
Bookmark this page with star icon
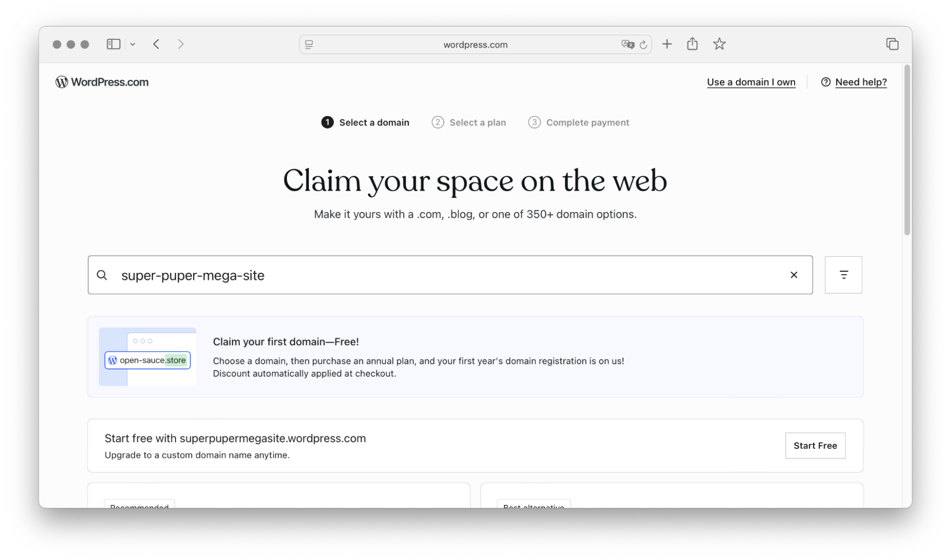[x=719, y=44]
